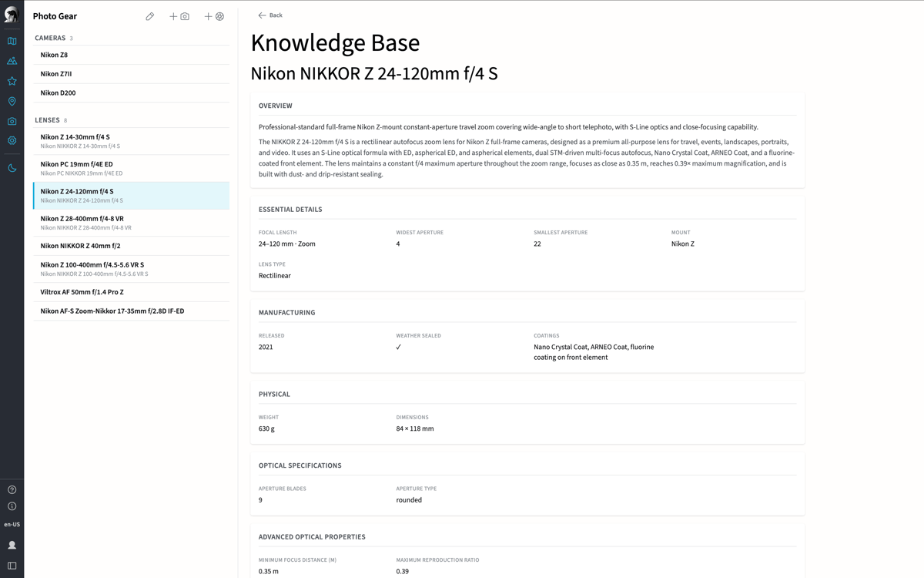Screen dimensions: 924x578
Task: Click the OVERVIEW section heading
Action: tap(276, 106)
